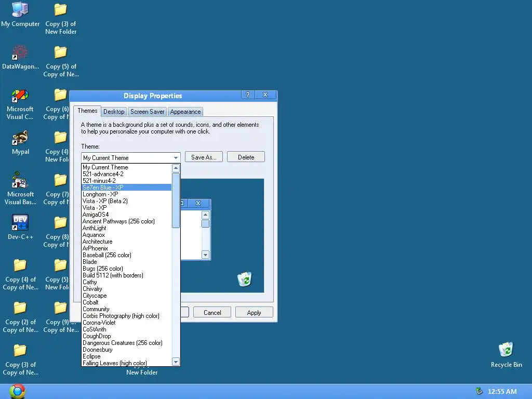Choose the Vista - XP (Beta 2) theme
This screenshot has width=532, height=399.
(127, 201)
